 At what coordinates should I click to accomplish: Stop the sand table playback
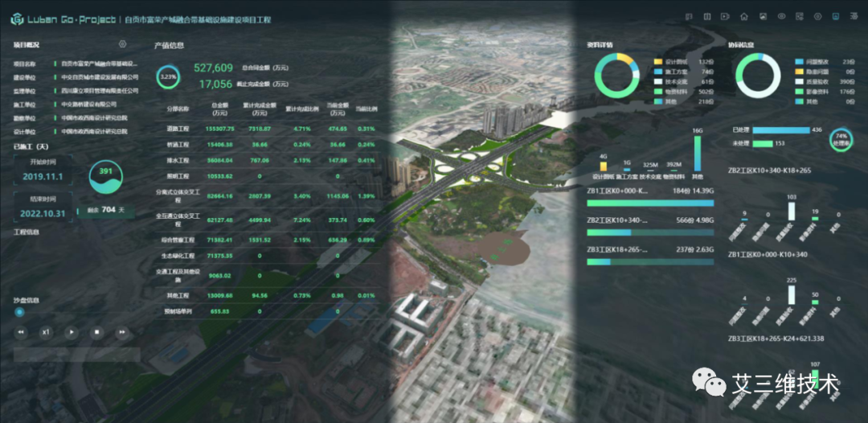tap(97, 333)
